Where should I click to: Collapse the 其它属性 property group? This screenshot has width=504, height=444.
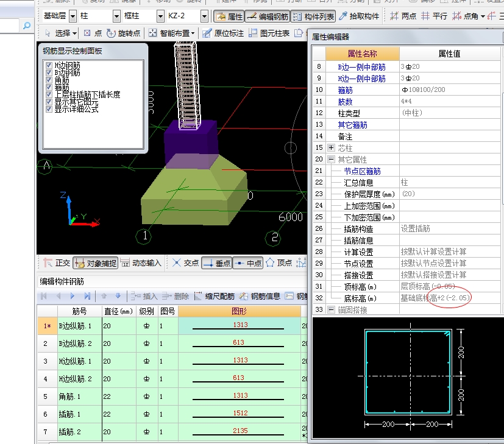click(331, 160)
